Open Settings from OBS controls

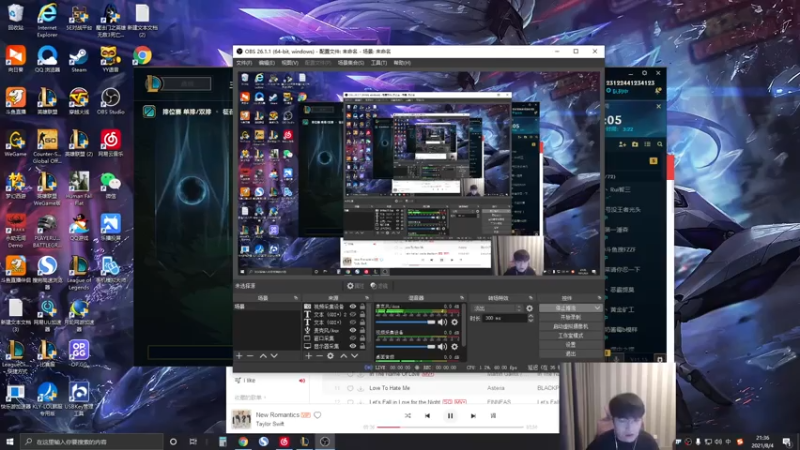[570, 344]
